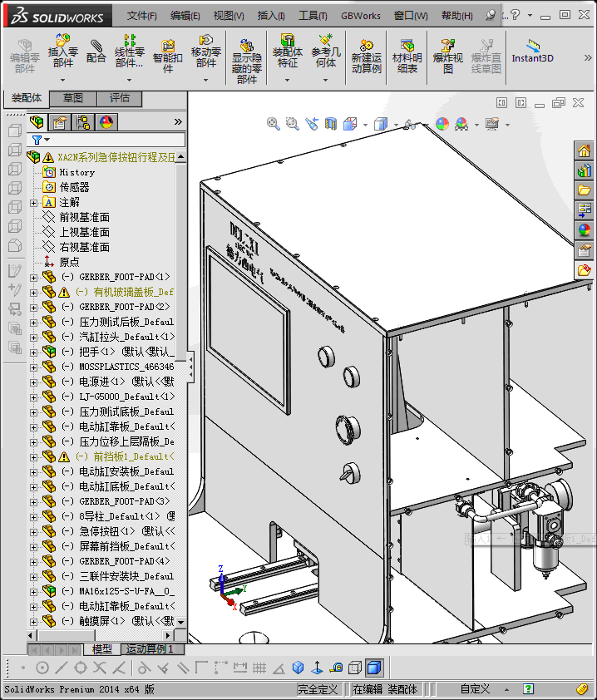Expand CommandManager overflow chevron

588,57
